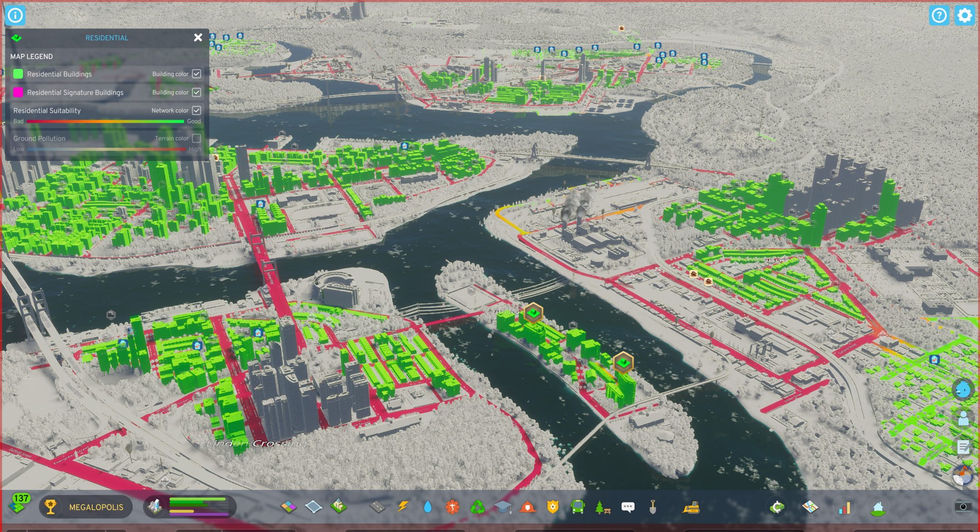980x532 pixels.
Task: Open the Parks & Recreation tree menu
Action: [x=602, y=507]
